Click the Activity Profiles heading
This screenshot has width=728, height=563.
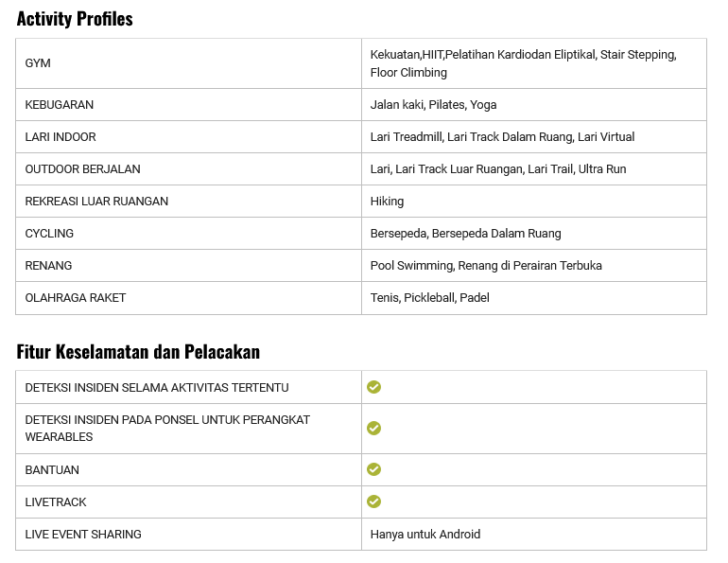click(x=75, y=19)
